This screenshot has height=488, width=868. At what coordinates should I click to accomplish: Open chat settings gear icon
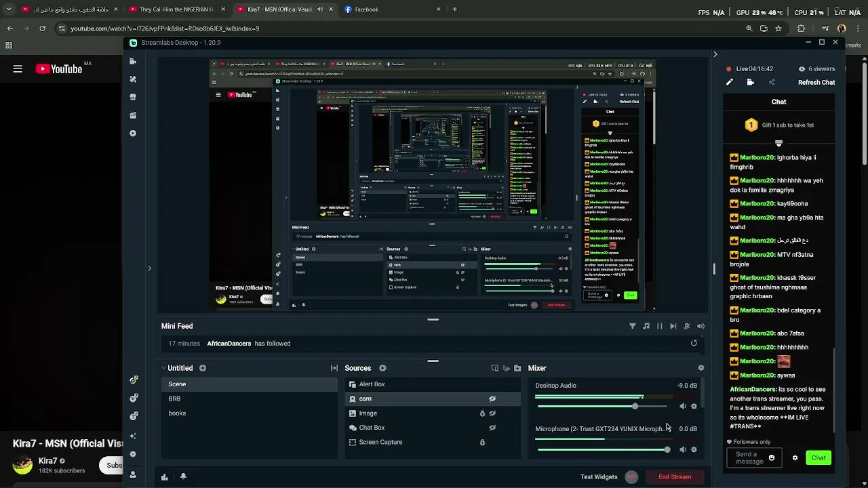(x=795, y=457)
